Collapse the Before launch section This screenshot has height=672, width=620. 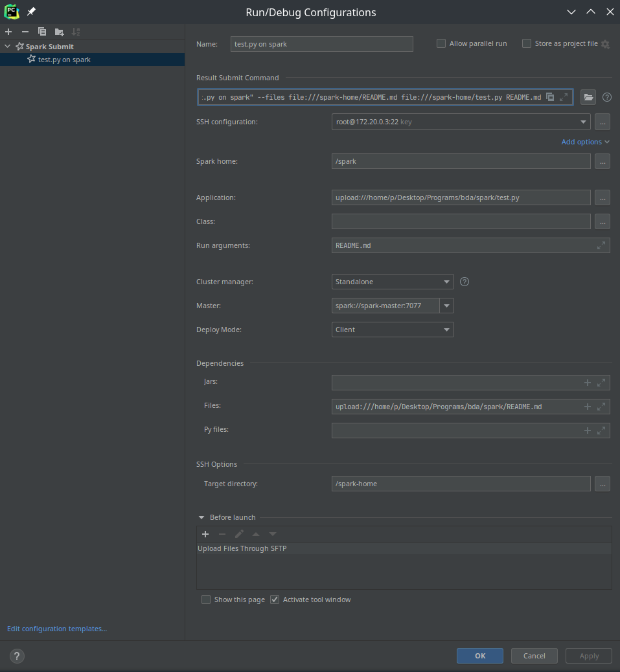[201, 518]
